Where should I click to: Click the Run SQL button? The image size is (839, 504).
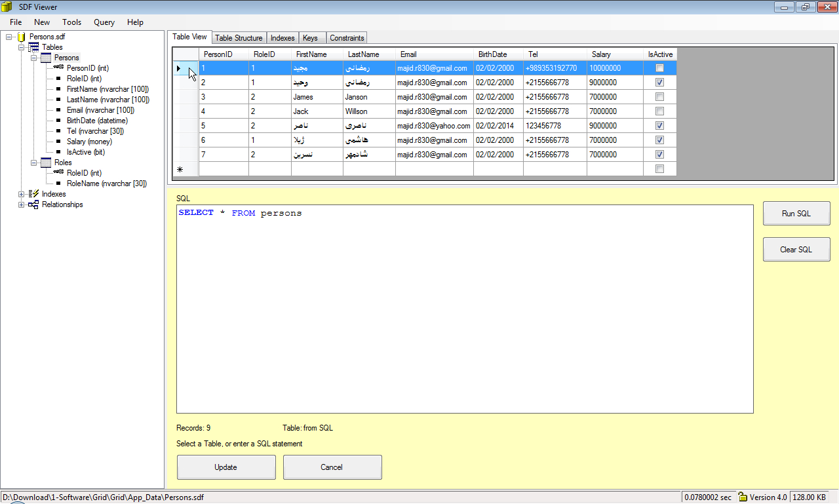796,213
